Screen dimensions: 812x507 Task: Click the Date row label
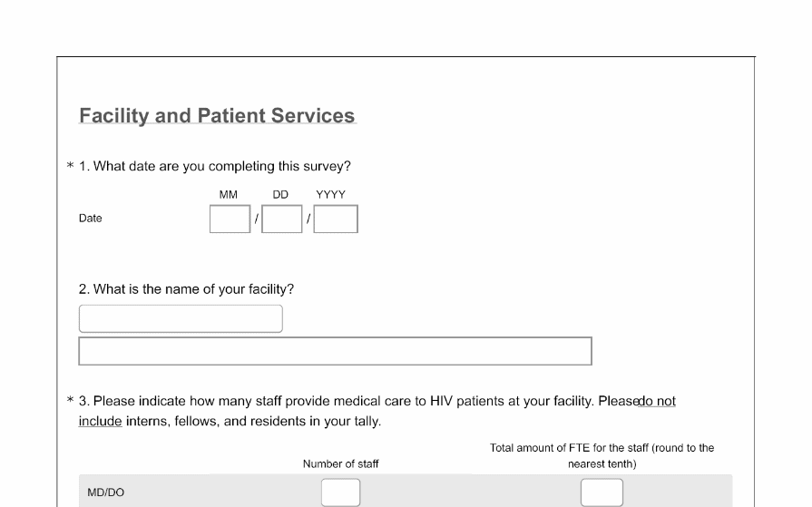(x=91, y=219)
